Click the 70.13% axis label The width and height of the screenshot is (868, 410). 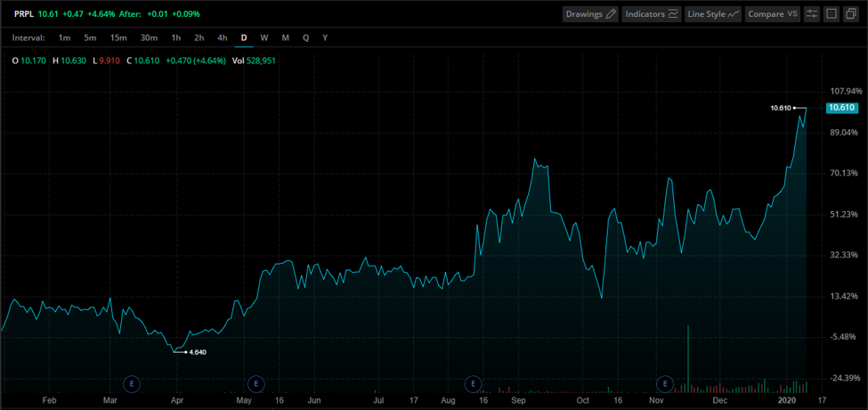coord(846,174)
